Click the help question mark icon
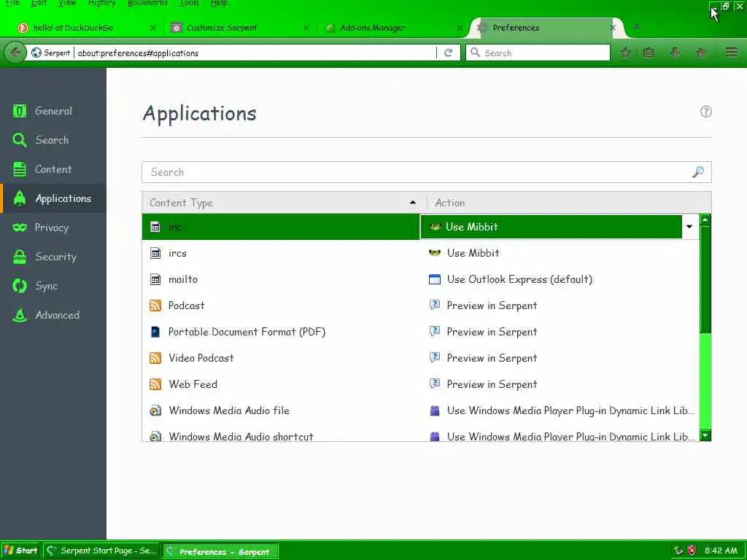747x560 pixels. coord(705,112)
